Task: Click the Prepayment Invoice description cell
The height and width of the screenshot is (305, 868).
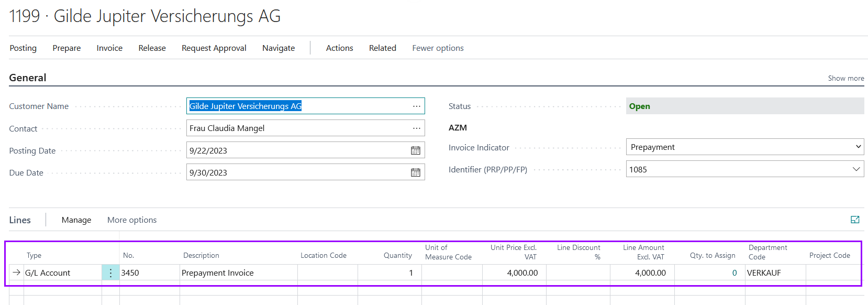Action: (x=239, y=273)
